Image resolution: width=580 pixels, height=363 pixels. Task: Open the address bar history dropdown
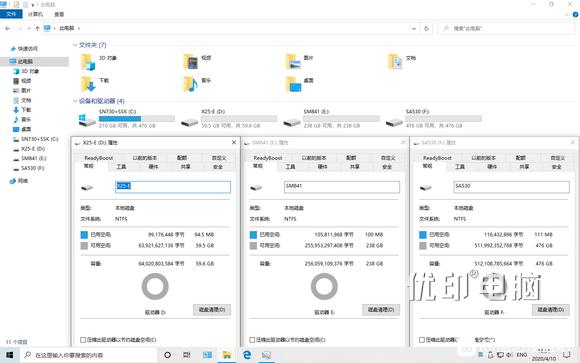(x=414, y=28)
